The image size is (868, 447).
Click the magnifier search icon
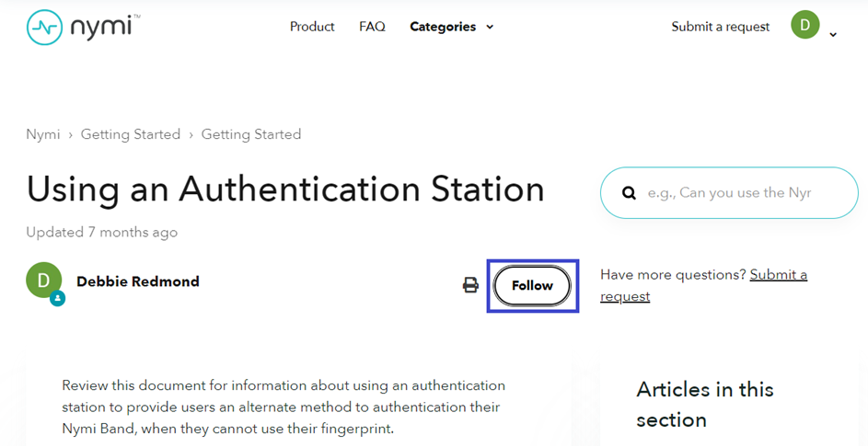coord(629,193)
